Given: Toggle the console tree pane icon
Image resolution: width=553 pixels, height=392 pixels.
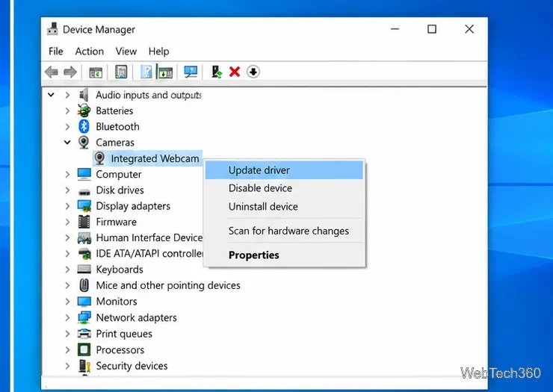Looking at the screenshot, I should [x=96, y=72].
